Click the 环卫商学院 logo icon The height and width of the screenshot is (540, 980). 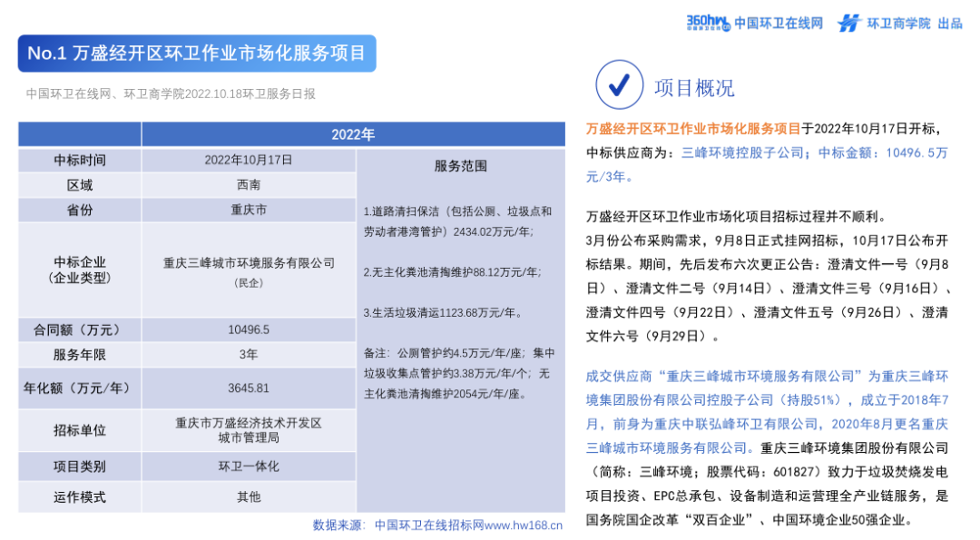pyautogui.click(x=848, y=23)
